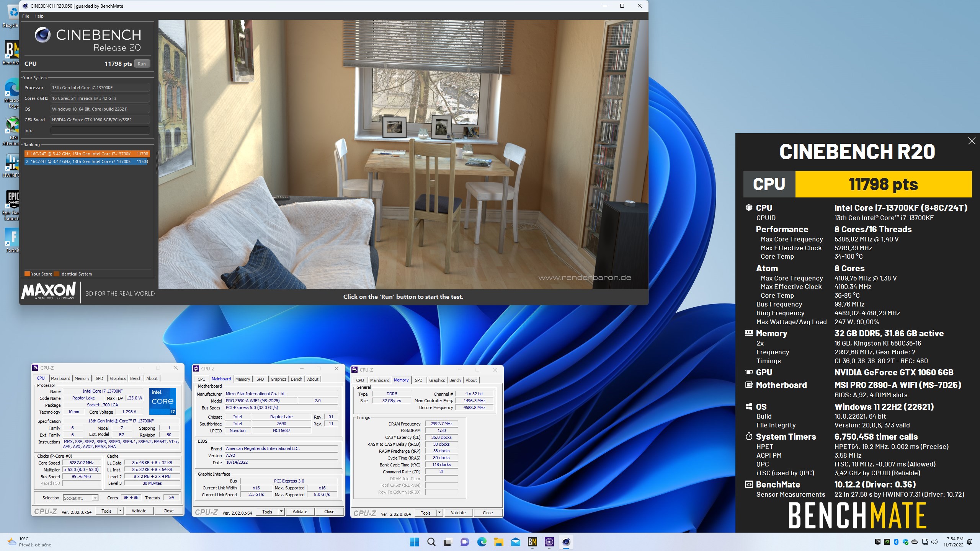The width and height of the screenshot is (980, 551).
Task: Select the BenchMate desktop shortcut
Action: pos(10,53)
